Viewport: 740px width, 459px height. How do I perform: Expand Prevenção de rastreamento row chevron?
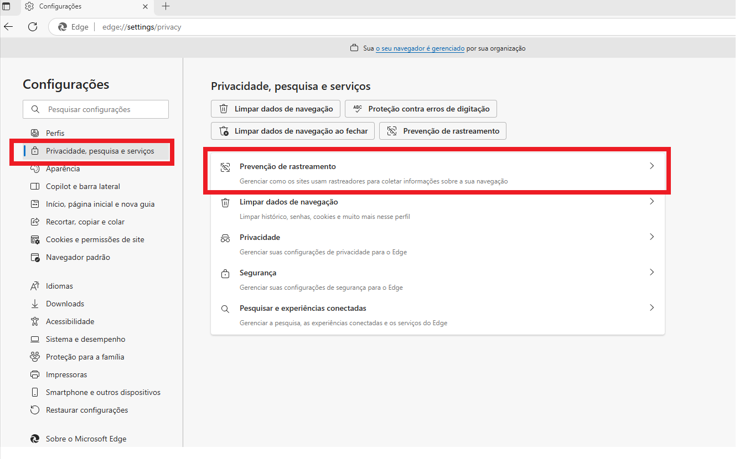tap(652, 166)
